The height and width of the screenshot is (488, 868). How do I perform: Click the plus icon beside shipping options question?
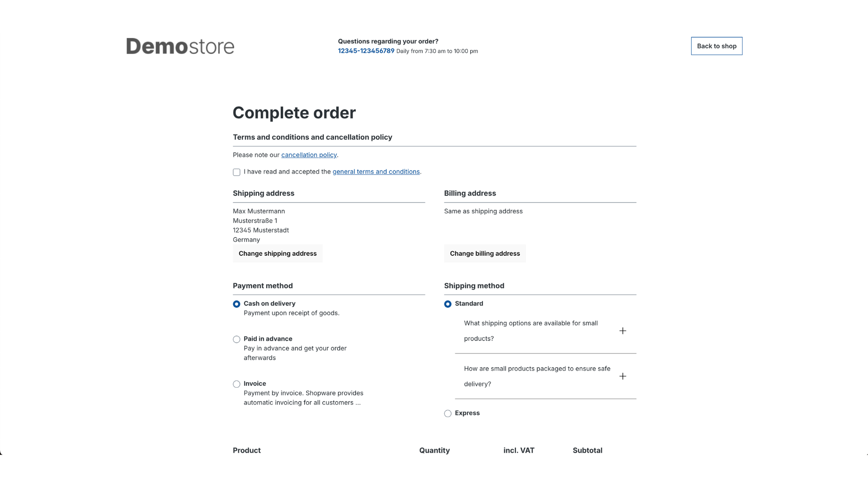(623, 331)
